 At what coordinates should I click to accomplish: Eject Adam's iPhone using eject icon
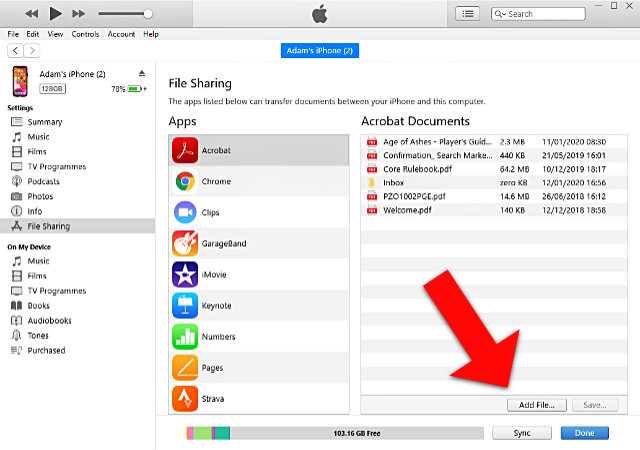tap(142, 74)
